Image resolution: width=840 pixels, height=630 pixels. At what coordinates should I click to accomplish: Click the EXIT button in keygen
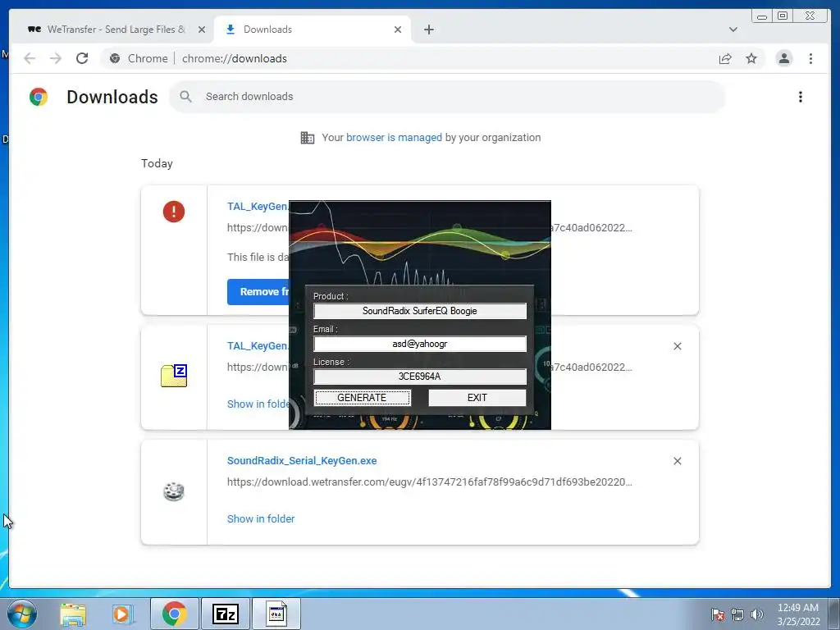[x=477, y=398]
